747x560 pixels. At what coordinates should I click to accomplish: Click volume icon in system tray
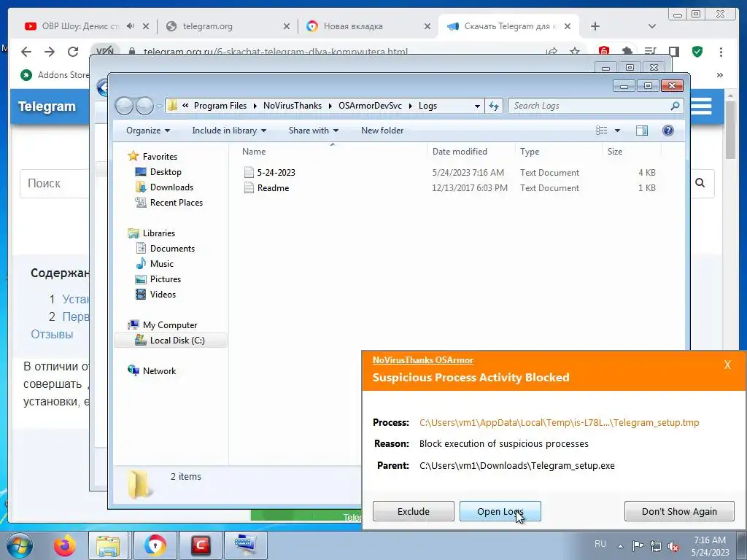pos(673,545)
